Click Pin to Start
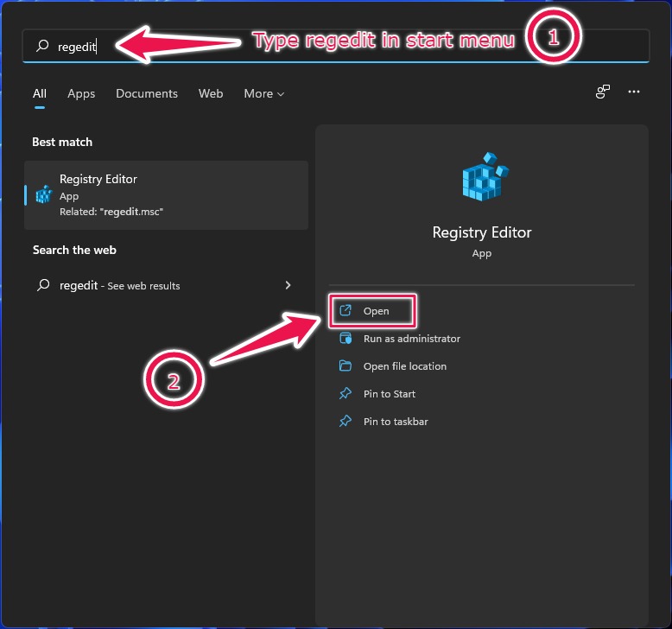Screen dimensions: 672x629 (390, 394)
